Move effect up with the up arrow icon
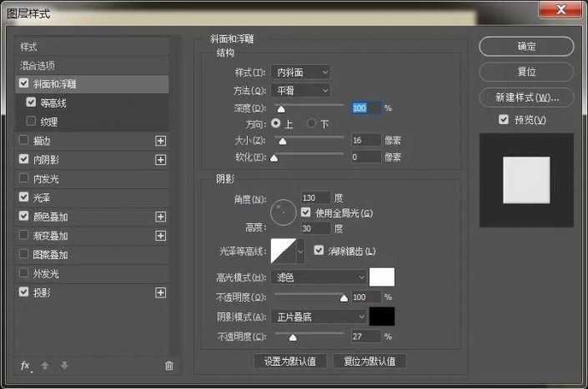The width and height of the screenshot is (588, 389). [45, 366]
